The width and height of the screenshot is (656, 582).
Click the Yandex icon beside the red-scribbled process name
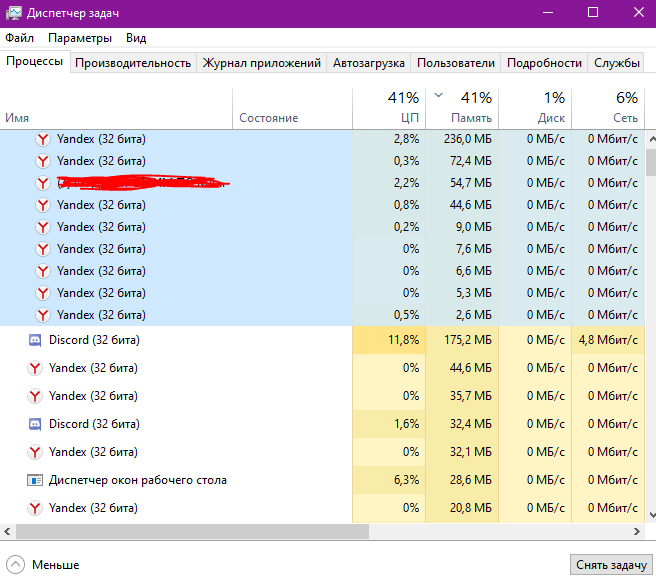pyautogui.click(x=43, y=183)
